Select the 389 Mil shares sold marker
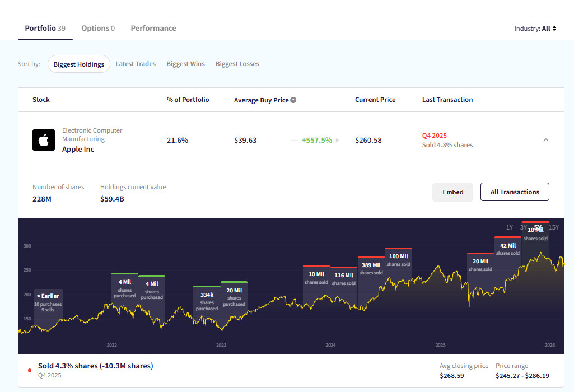The width and height of the screenshot is (574, 392). 371,268
